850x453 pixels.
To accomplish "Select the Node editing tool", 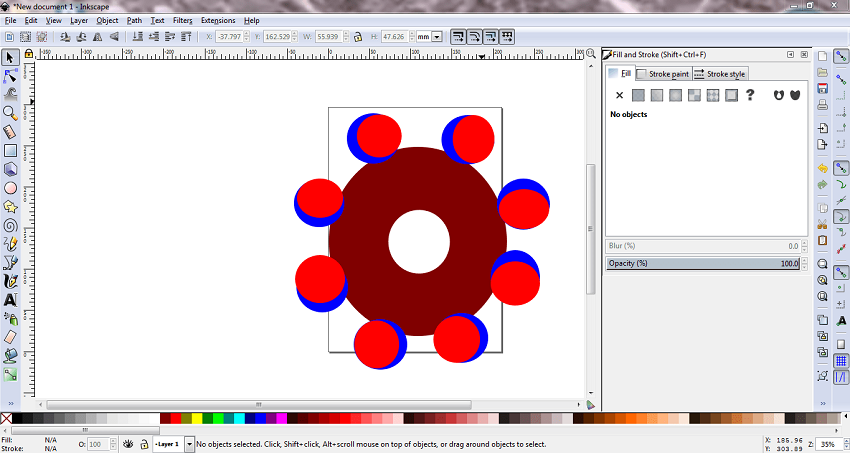I will pos(10,76).
